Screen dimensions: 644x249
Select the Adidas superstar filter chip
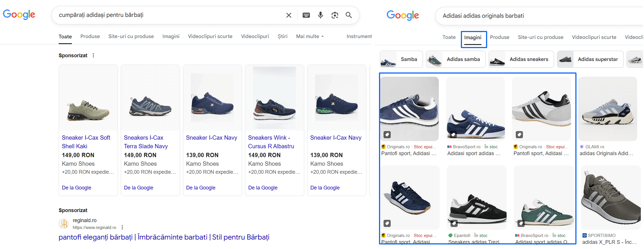pos(590,59)
